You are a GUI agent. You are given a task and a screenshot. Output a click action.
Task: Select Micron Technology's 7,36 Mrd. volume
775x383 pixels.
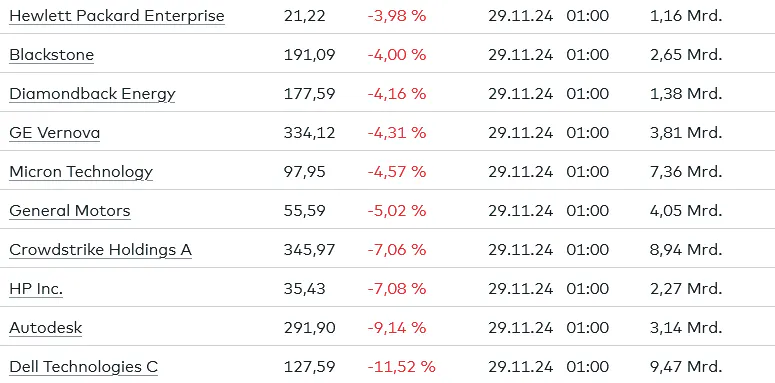pyautogui.click(x=686, y=171)
